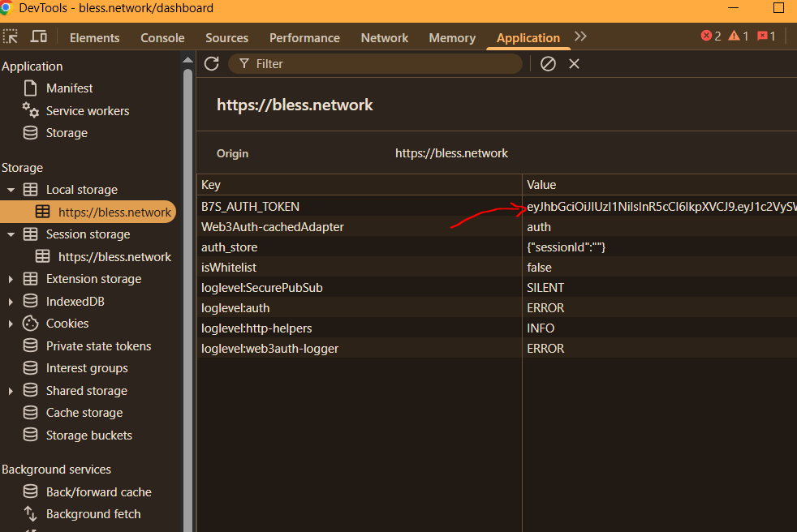Screen dimensions: 797x532
Task: Show more DevTools tabs via chevrons
Action: (580, 36)
